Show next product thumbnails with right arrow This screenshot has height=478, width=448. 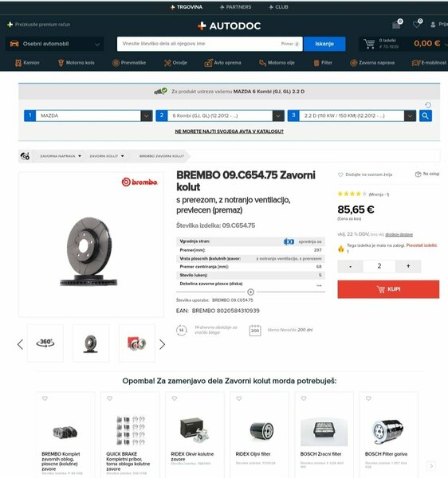pyautogui.click(x=163, y=344)
